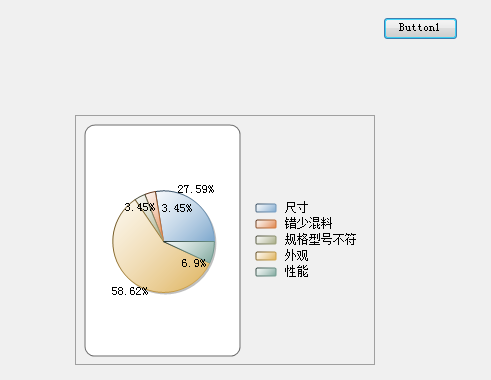
Task: Click the Button1 button
Action: pos(420,28)
